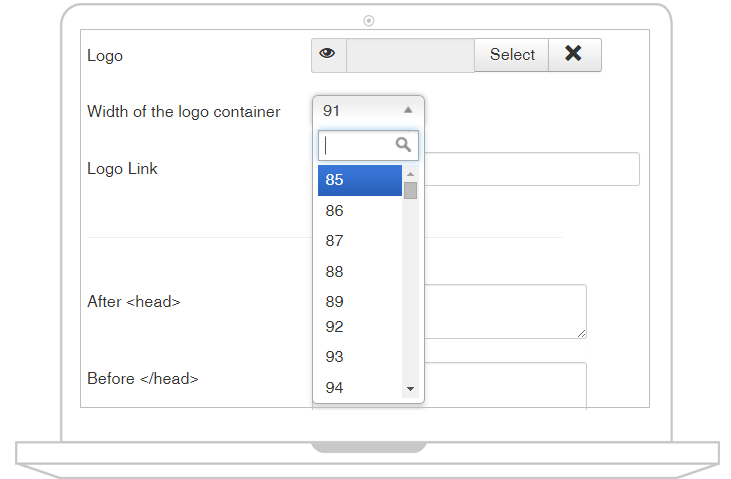Clear the logo with the X button

pos(574,55)
